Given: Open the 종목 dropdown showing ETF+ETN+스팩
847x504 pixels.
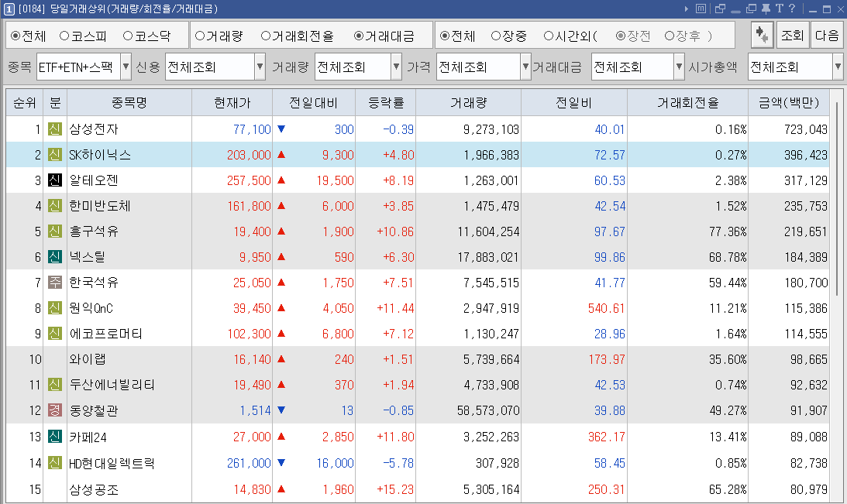Looking at the screenshot, I should pyautogui.click(x=84, y=67).
